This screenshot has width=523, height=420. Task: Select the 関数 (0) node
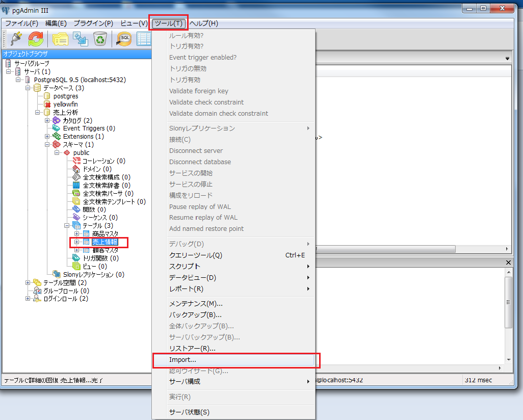pyautogui.click(x=94, y=209)
